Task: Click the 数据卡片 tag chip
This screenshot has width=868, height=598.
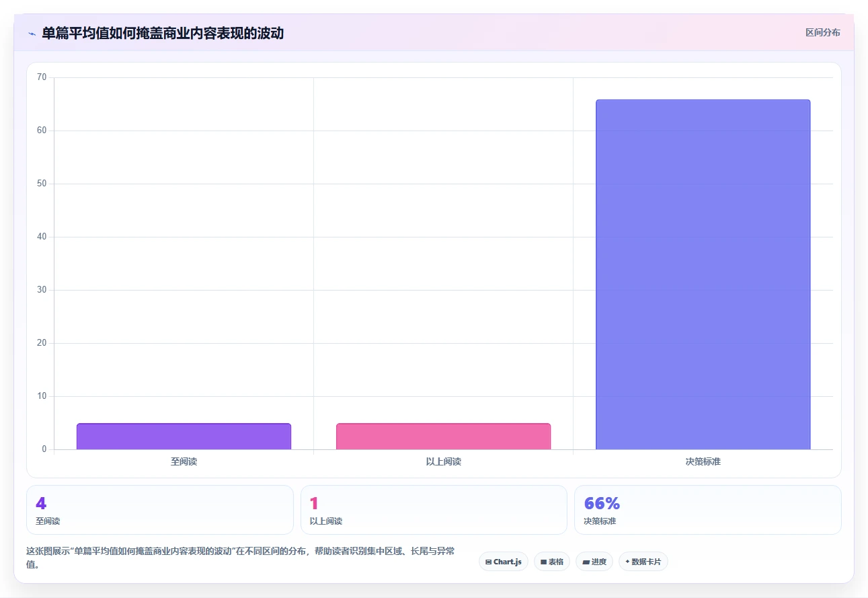Action: tap(643, 562)
